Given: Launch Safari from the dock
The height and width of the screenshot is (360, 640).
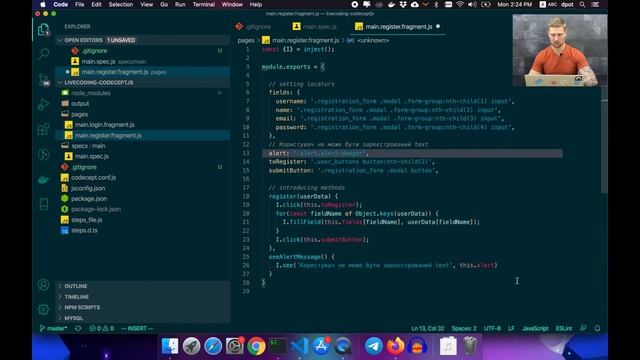Looking at the screenshot, I should coord(213,346).
